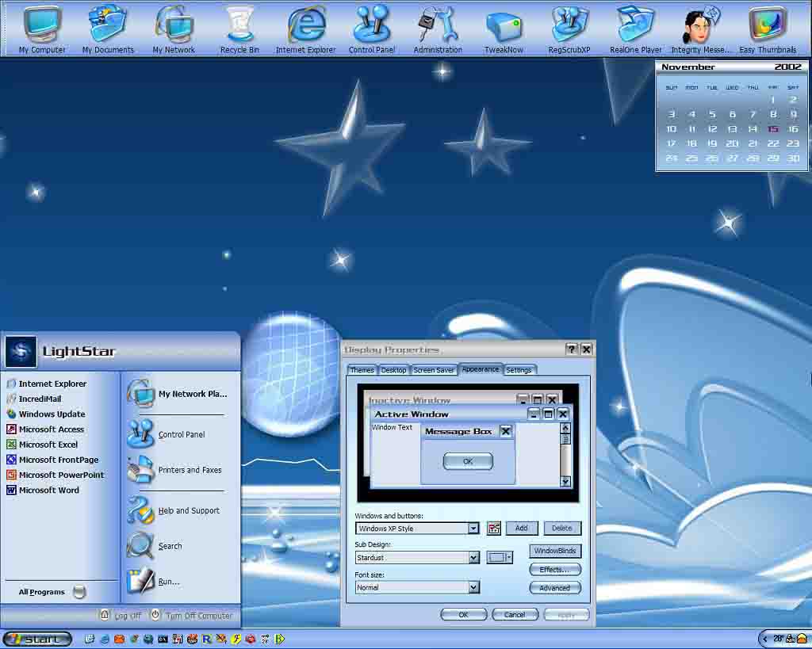Image resolution: width=812 pixels, height=649 pixels.
Task: Click the Advanced button
Action: 555,588
